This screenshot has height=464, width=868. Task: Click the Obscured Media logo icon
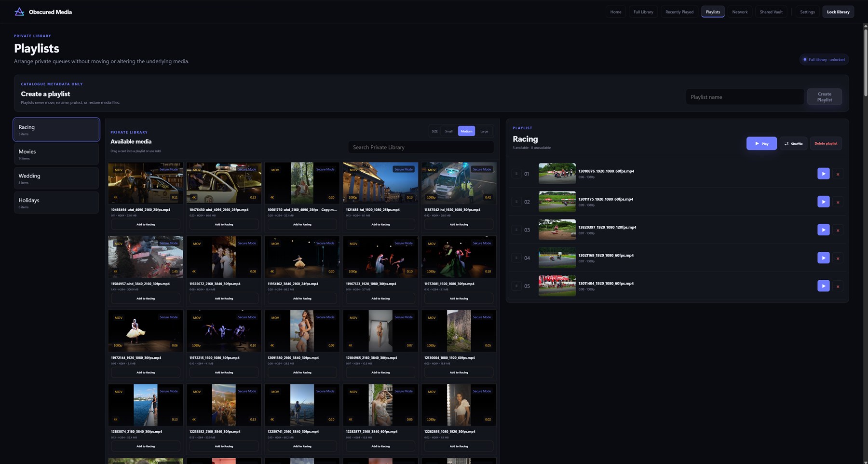(19, 12)
